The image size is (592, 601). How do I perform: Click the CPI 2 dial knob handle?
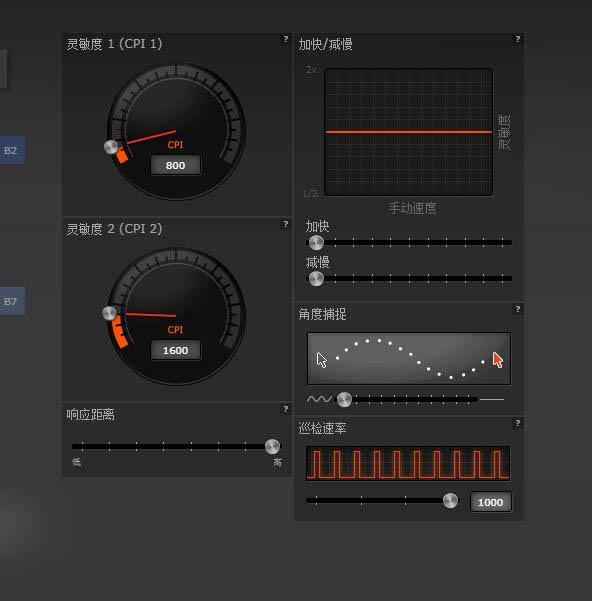(x=109, y=313)
